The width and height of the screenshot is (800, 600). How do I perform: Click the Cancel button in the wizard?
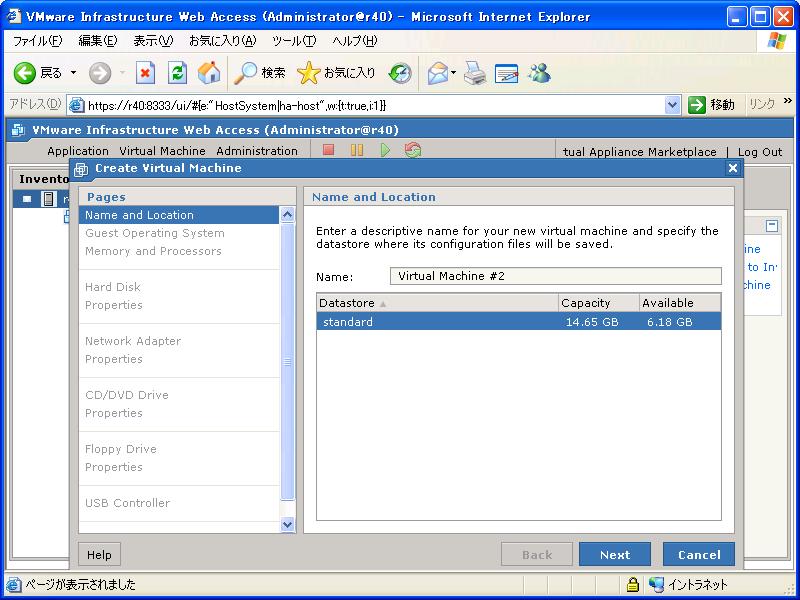click(x=699, y=555)
